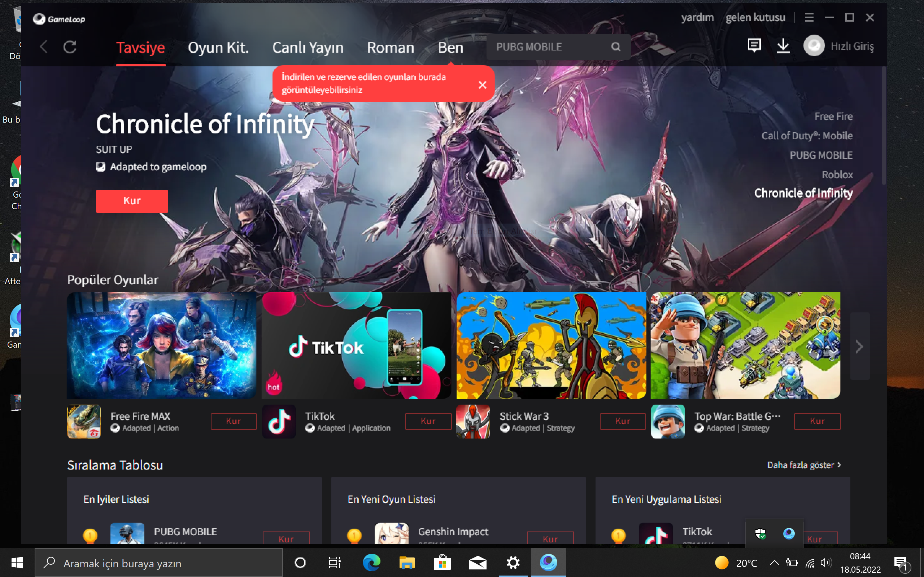Image resolution: width=924 pixels, height=577 pixels.
Task: Install Chronicle of Infinity with Kur button
Action: pos(132,201)
